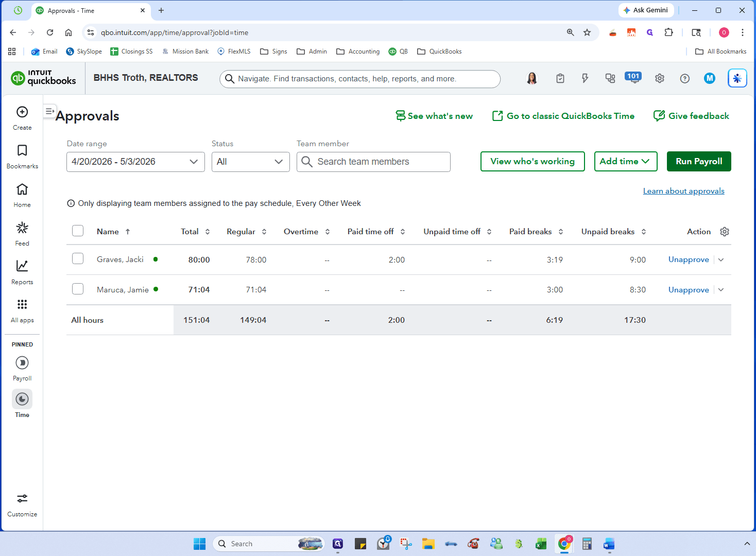Open pinned Time app
This screenshot has width=756, height=556.
coord(22,404)
